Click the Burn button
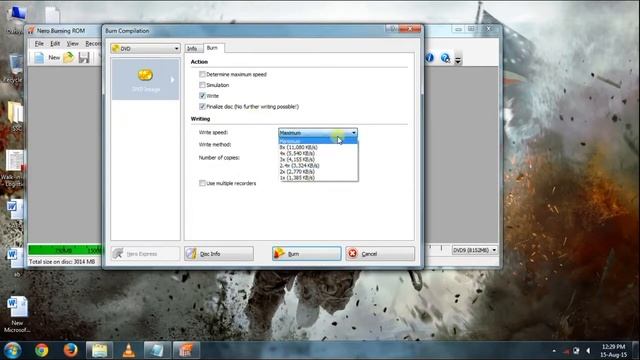Viewport: 640px width, 360px height. pyautogui.click(x=307, y=253)
